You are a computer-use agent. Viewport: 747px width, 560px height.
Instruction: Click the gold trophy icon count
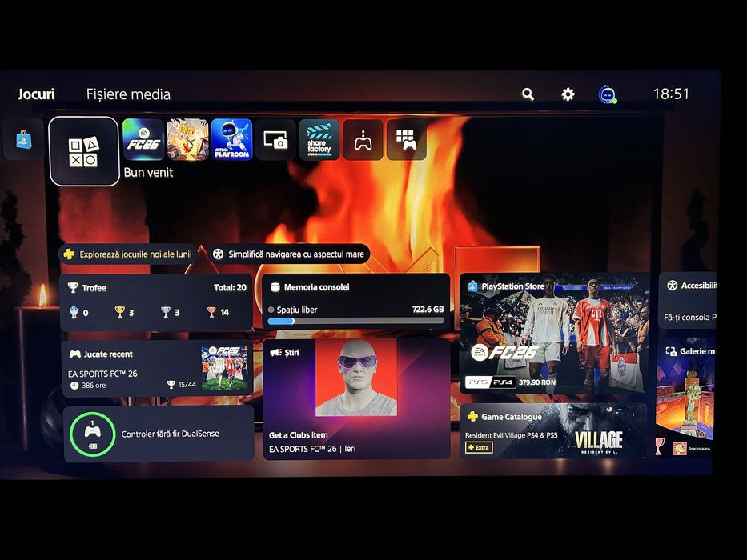pos(124,312)
